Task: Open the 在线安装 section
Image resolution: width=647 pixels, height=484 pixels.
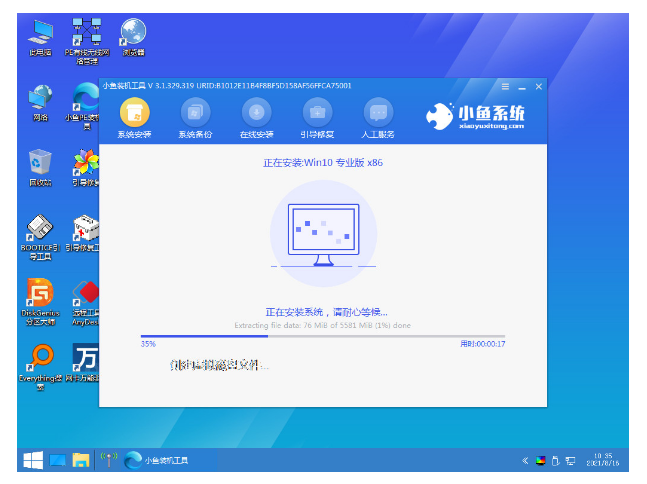Action: pos(256,112)
